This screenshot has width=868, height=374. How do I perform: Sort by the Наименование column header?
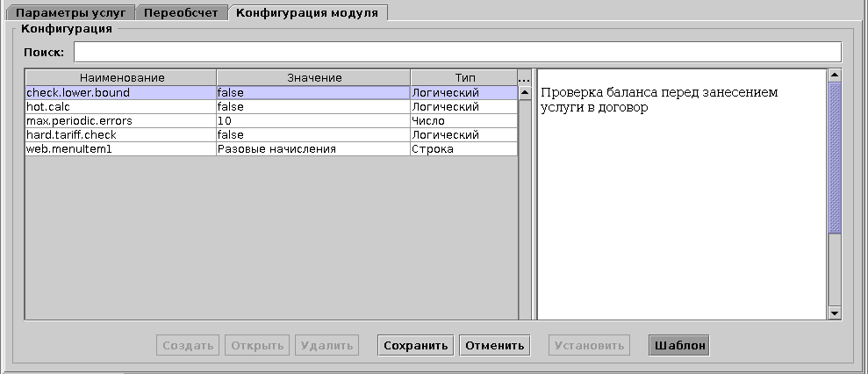click(x=121, y=78)
